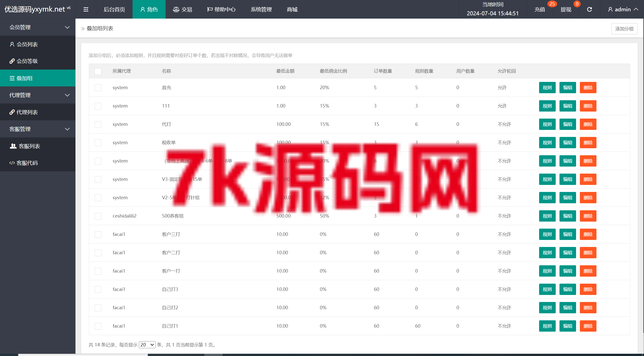The width and height of the screenshot is (644, 356).
Task: Open 客服代码 in the sidebar
Action: [x=38, y=163]
